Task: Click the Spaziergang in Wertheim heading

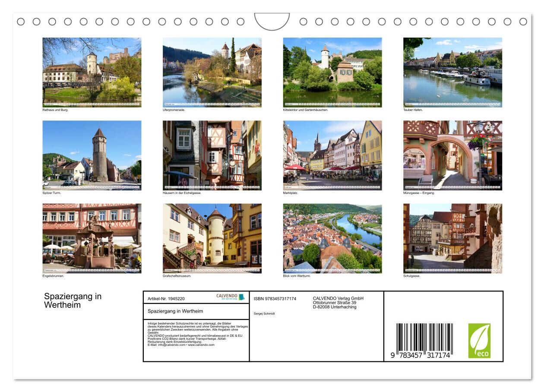Action: click(73, 300)
